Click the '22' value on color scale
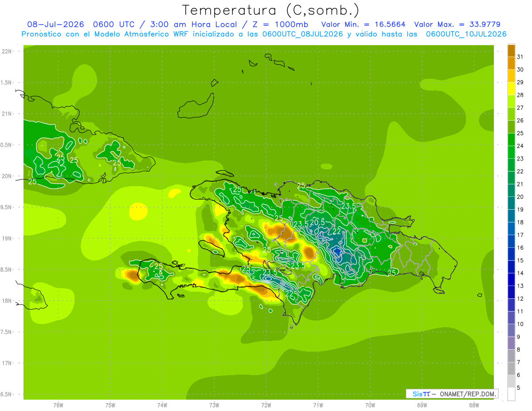532x411 pixels. pos(520,171)
